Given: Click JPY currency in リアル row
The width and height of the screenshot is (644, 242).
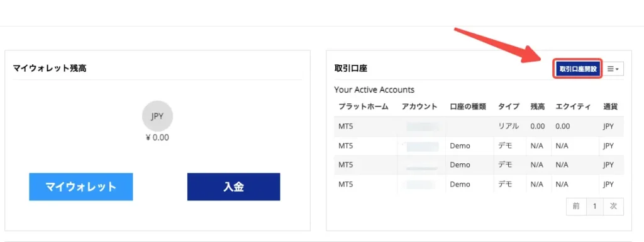Looking at the screenshot, I should pyautogui.click(x=608, y=126).
